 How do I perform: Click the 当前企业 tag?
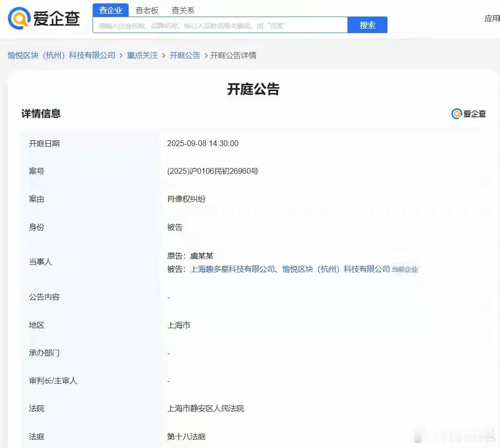coord(404,270)
